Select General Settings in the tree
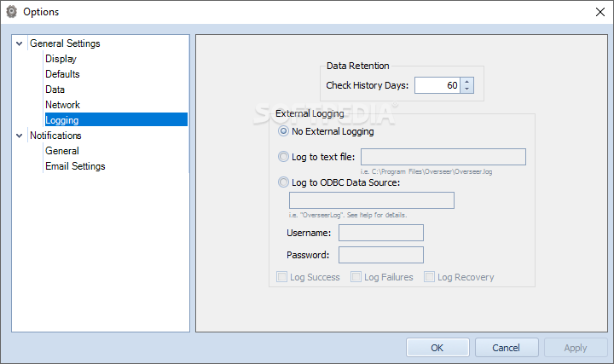This screenshot has width=614, height=364. click(65, 43)
